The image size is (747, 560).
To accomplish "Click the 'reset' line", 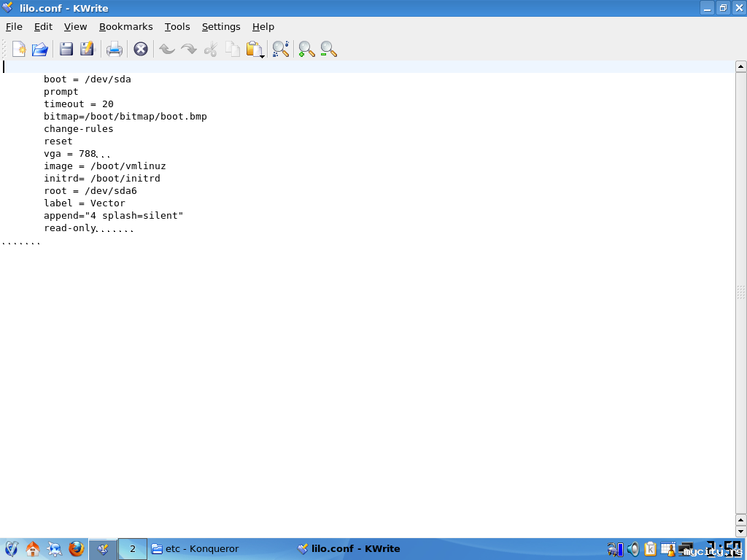I will point(58,141).
